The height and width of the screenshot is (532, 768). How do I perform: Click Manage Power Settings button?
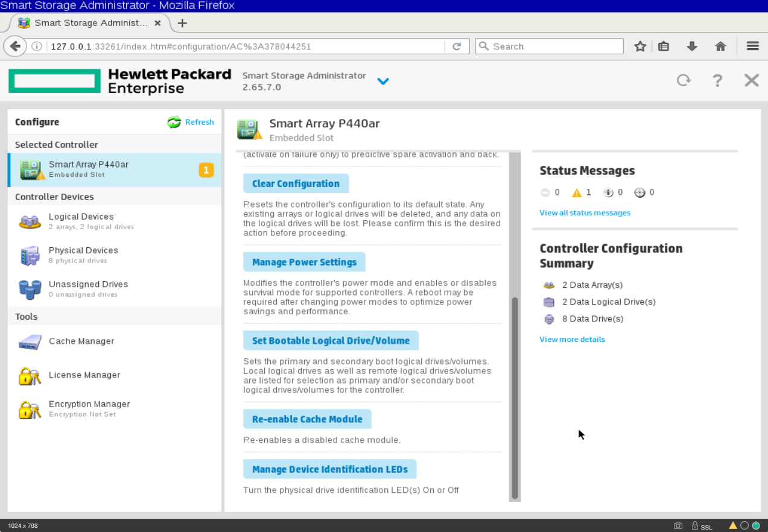(304, 262)
